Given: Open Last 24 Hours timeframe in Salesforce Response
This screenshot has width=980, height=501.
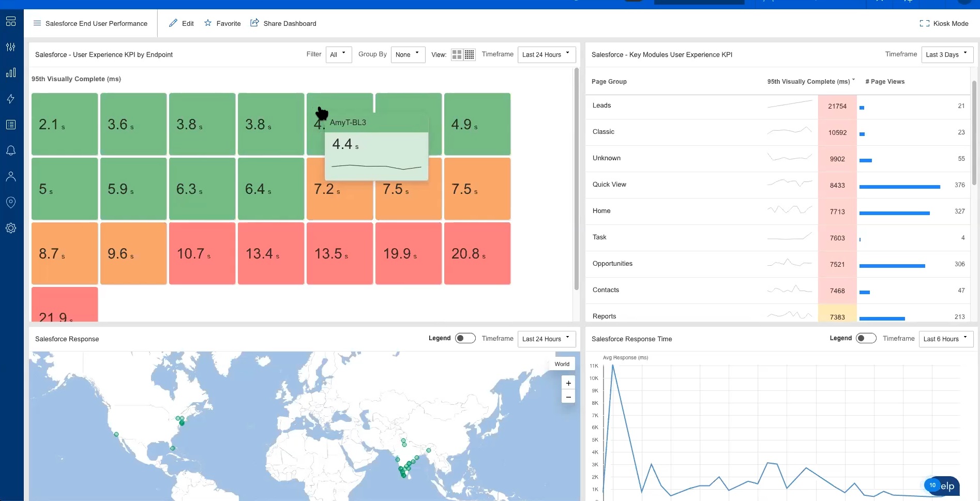Looking at the screenshot, I should [x=547, y=339].
